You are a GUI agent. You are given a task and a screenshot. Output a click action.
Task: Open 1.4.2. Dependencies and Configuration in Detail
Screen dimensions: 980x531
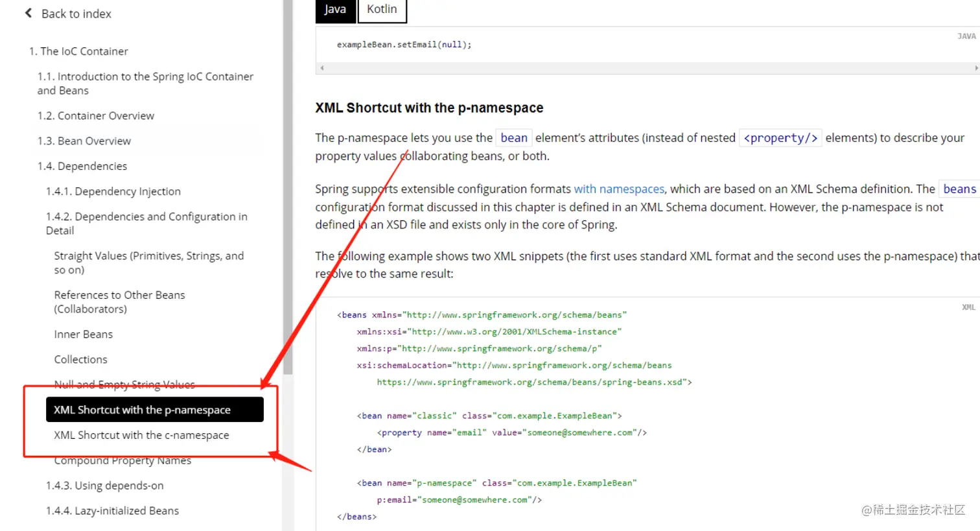146,223
